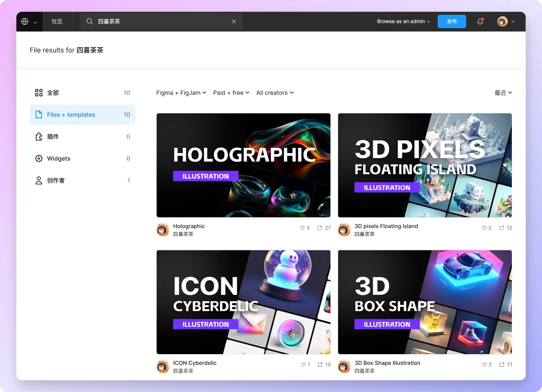Click the search magnifier icon
The height and width of the screenshot is (392, 542).
90,21
